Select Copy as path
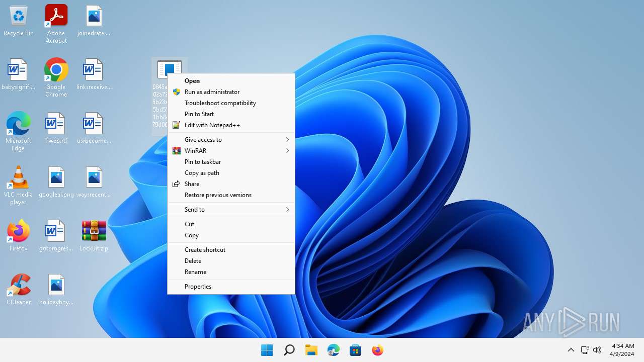The width and height of the screenshot is (644, 362). pos(231,173)
